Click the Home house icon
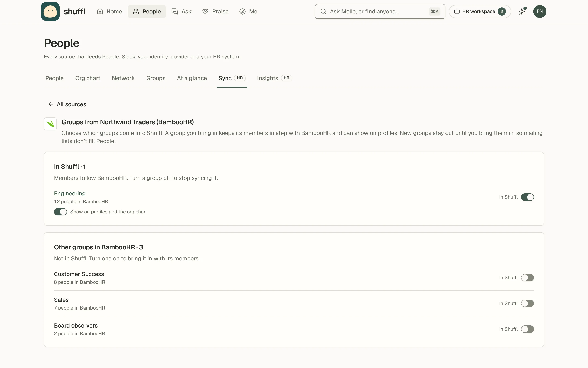 100,11
